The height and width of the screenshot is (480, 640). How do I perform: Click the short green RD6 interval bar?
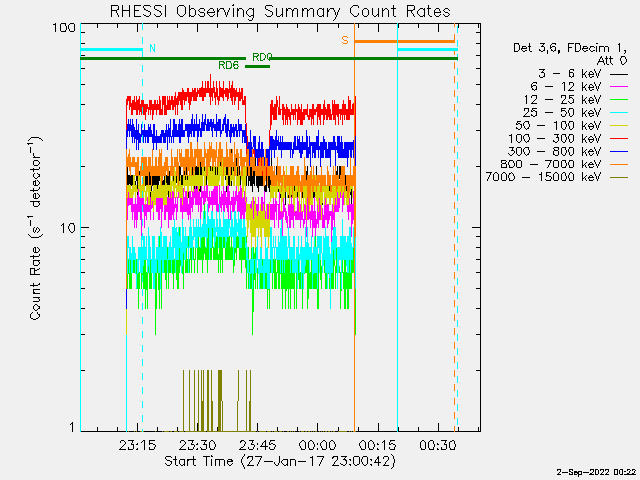tap(258, 66)
